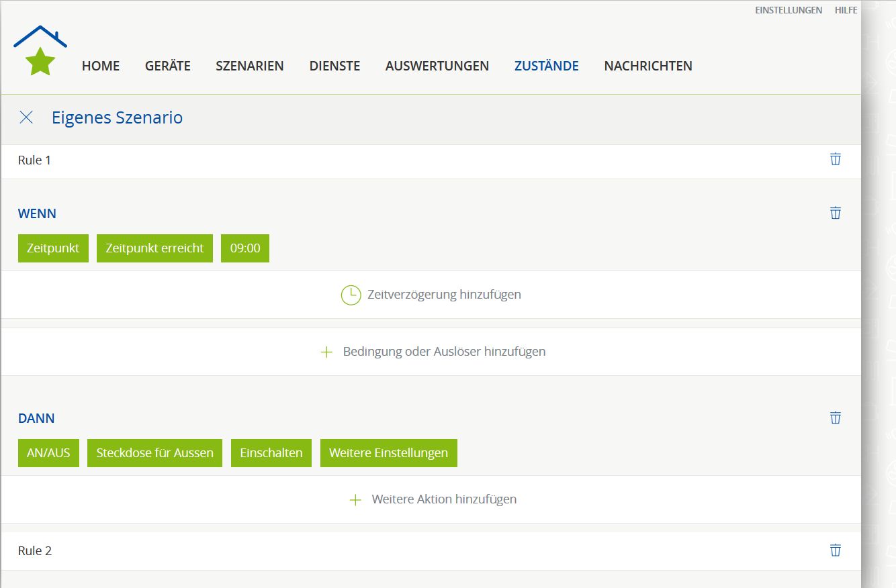896x588 pixels.
Task: Delete Rule 2 via its trash icon
Action: coord(835,550)
